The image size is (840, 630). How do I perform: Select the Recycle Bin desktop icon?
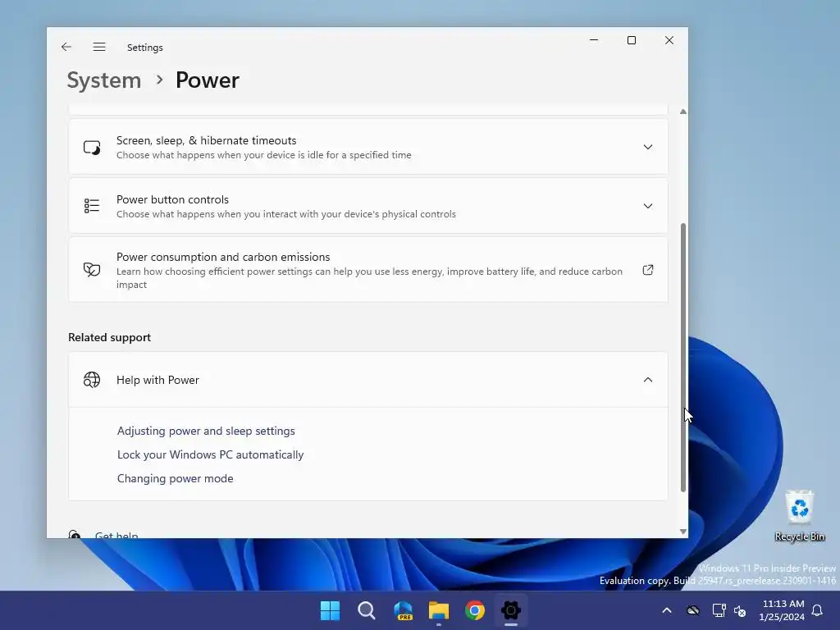point(799,515)
